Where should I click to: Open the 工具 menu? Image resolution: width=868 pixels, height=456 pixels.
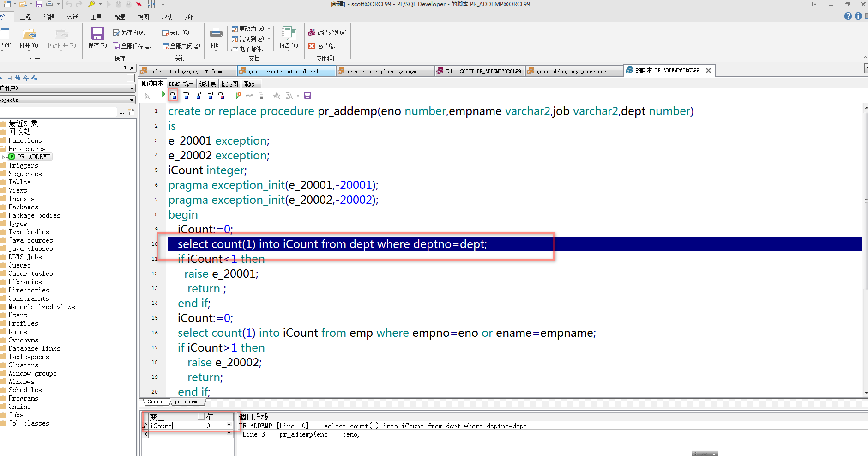[x=96, y=17]
